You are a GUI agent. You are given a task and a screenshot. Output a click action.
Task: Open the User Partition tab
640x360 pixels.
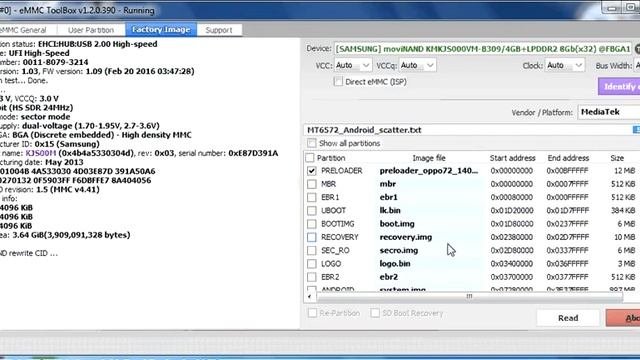pos(91,30)
